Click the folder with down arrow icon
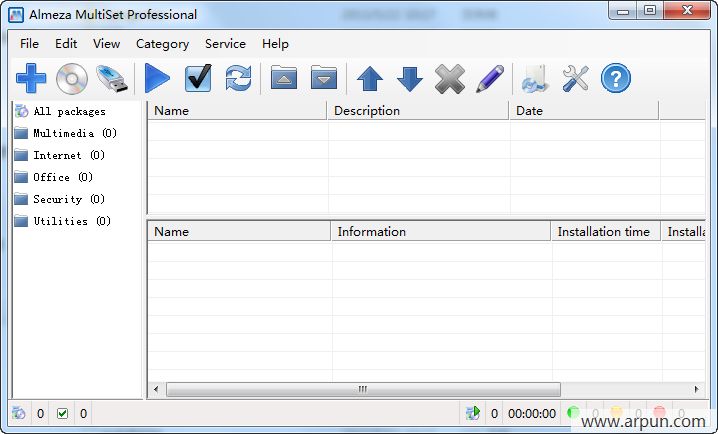718x434 pixels. pos(324,77)
